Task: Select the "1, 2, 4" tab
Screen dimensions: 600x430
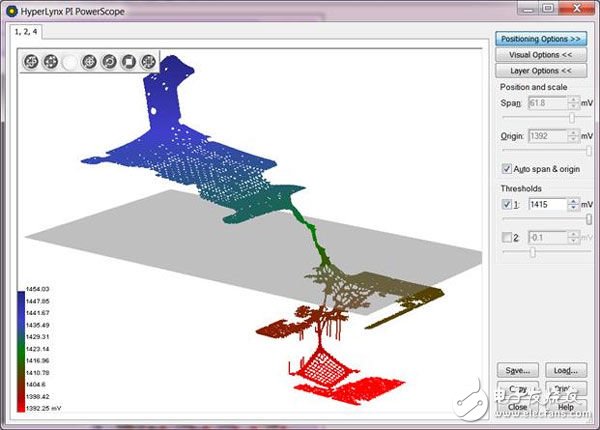Action: tap(26, 31)
